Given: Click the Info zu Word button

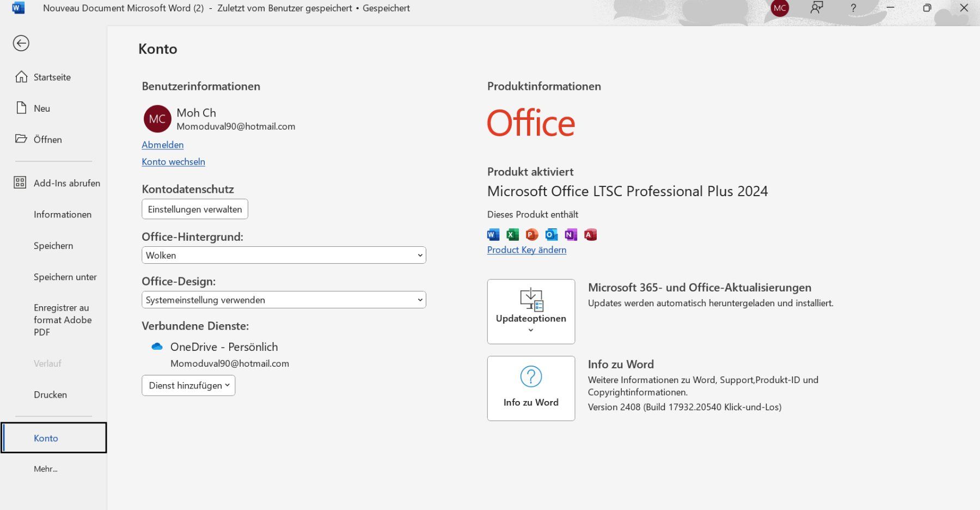Looking at the screenshot, I should [x=531, y=388].
